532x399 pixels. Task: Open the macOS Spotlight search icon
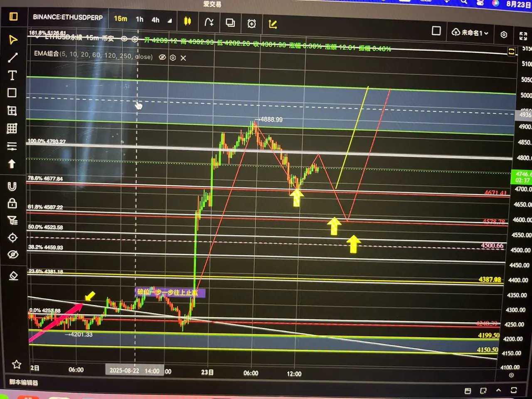click(x=464, y=2)
